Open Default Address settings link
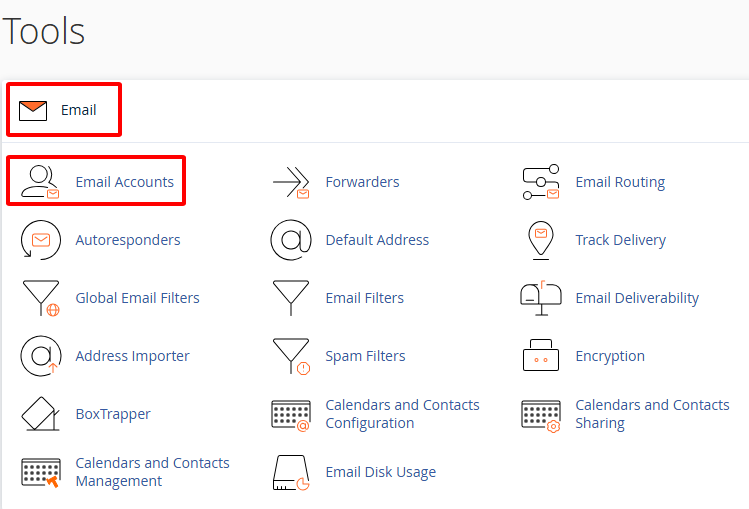 pos(377,240)
